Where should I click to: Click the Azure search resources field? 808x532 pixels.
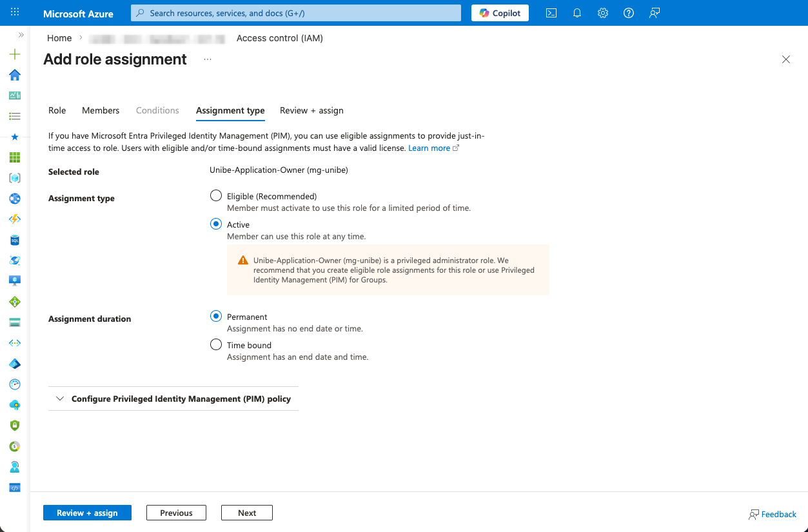(x=296, y=13)
